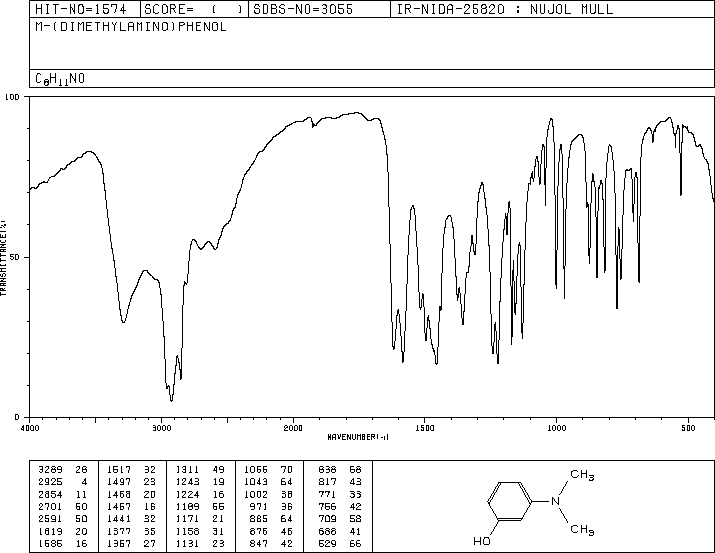Click the 817 wavenumber in the peak table
The width and height of the screenshot is (715, 553).
[x=327, y=482]
